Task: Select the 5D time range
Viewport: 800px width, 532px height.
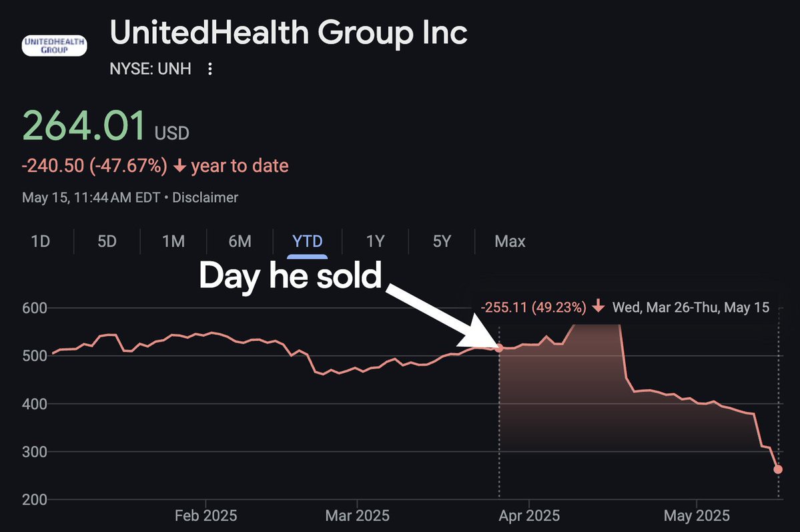Action: [107, 241]
